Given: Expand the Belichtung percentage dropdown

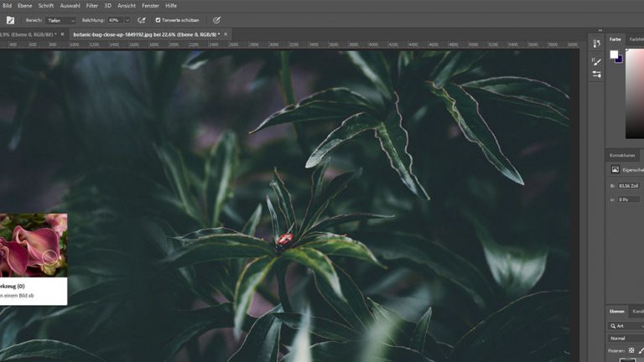Looking at the screenshot, I should point(127,20).
